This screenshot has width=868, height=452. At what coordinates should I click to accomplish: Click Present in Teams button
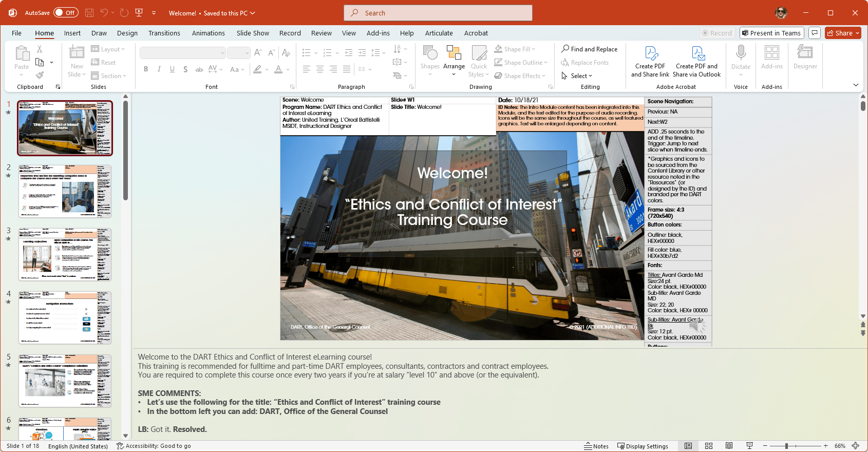[x=772, y=33]
